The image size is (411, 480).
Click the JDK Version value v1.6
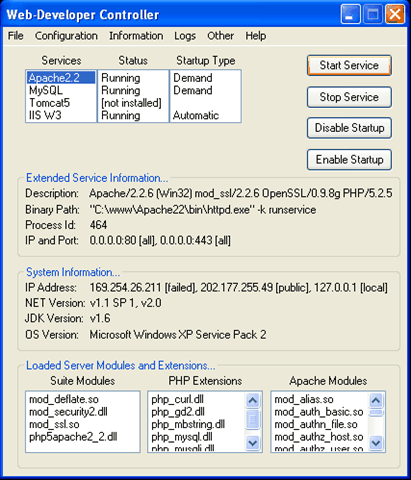tap(100, 318)
